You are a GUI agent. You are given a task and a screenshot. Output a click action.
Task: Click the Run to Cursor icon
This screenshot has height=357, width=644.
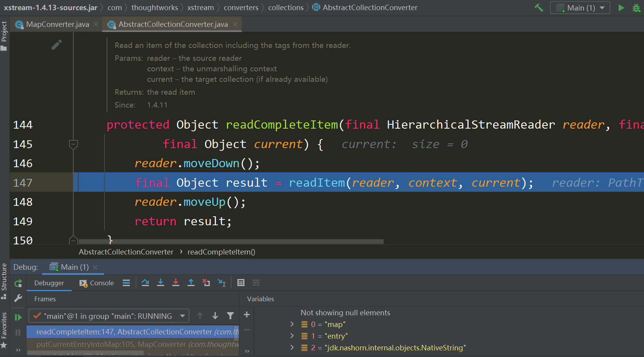222,283
